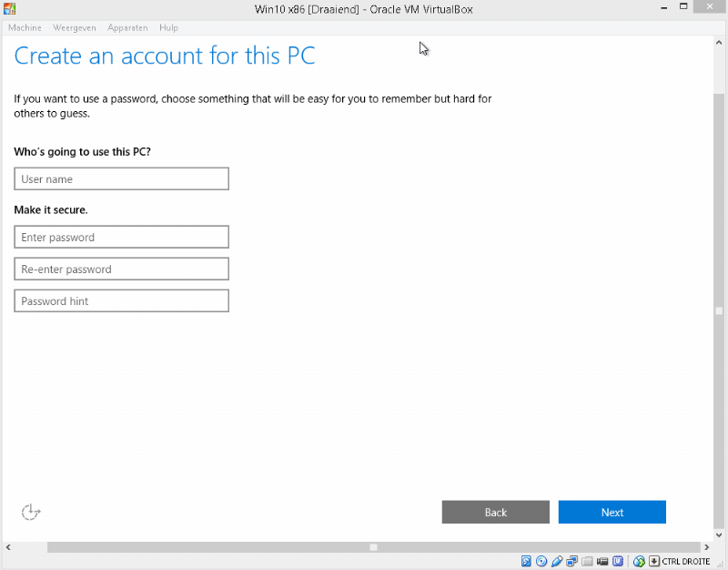
Task: Select the Password hint field
Action: (121, 301)
